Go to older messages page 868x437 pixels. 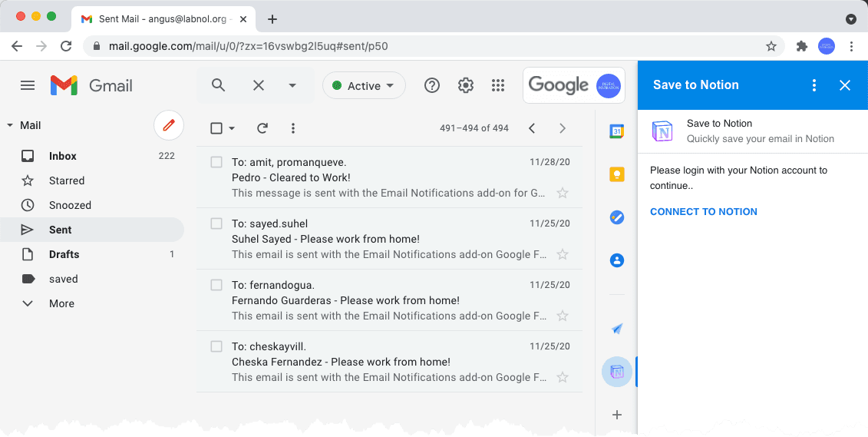[x=563, y=128]
